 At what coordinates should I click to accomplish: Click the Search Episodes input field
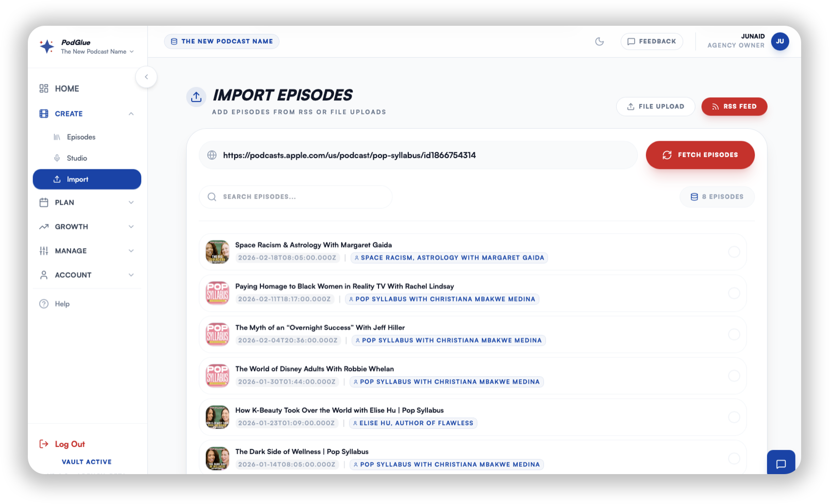coord(295,197)
